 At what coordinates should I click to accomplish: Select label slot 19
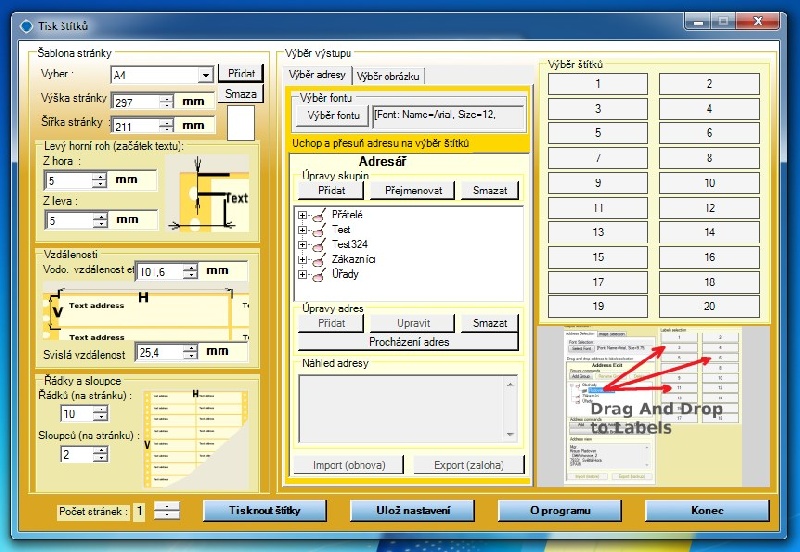point(598,307)
